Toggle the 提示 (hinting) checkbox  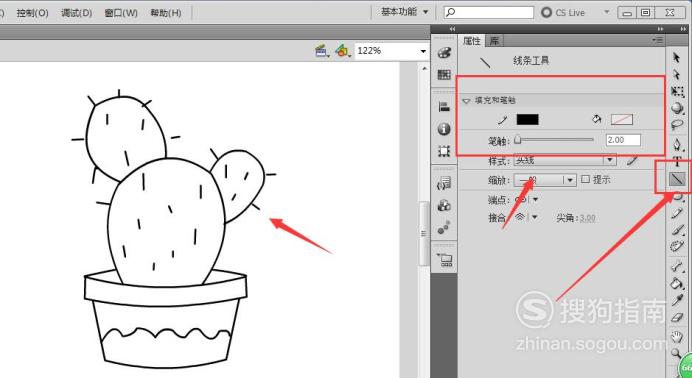click(x=585, y=179)
